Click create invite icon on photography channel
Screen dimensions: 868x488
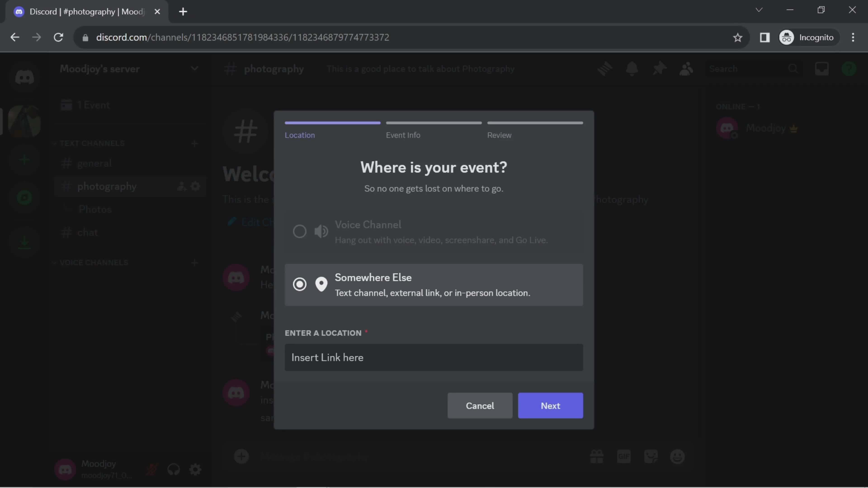point(182,186)
